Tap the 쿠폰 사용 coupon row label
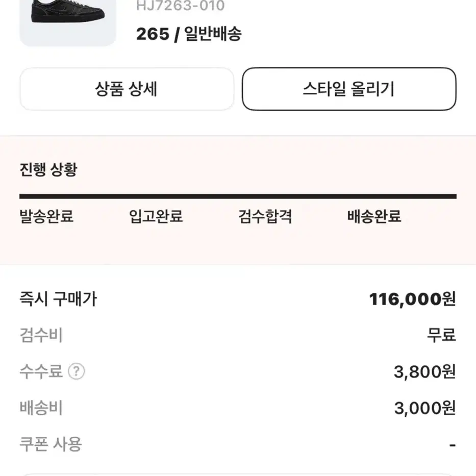The height and width of the screenshot is (476, 476). coord(51,444)
